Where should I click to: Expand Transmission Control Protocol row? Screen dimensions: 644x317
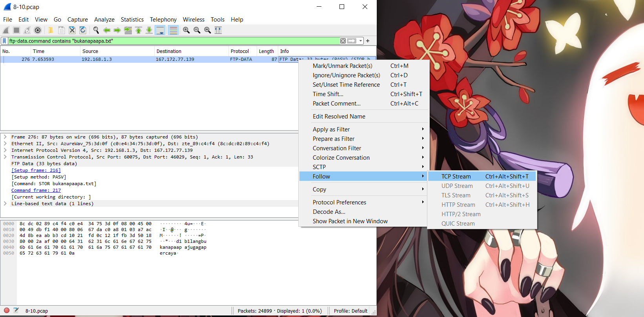(x=5, y=157)
